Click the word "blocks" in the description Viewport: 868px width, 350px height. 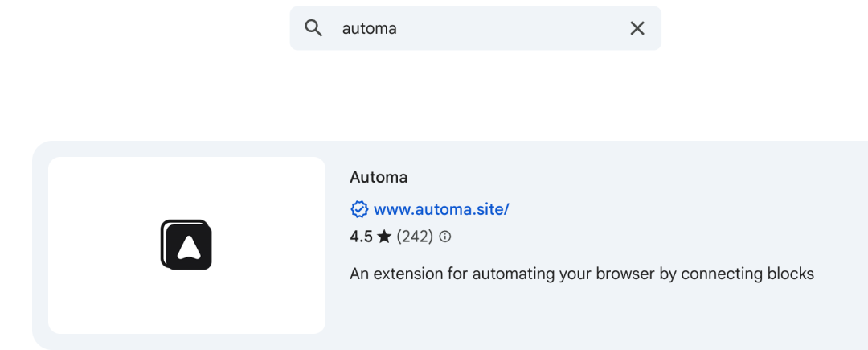(789, 274)
